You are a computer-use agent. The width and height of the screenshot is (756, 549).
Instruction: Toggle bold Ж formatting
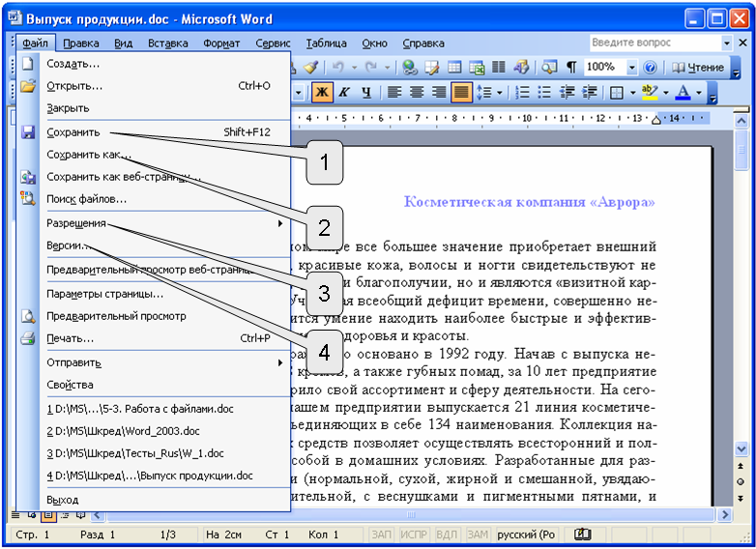[x=322, y=92]
